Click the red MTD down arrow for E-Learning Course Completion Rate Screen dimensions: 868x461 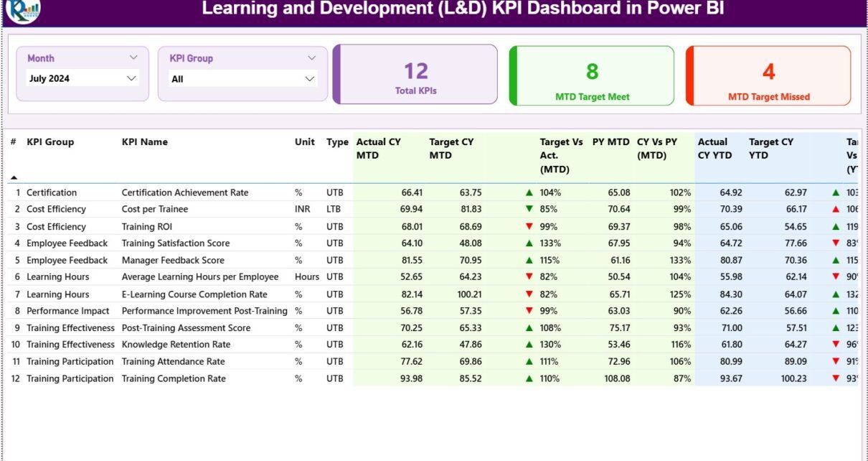coord(529,294)
